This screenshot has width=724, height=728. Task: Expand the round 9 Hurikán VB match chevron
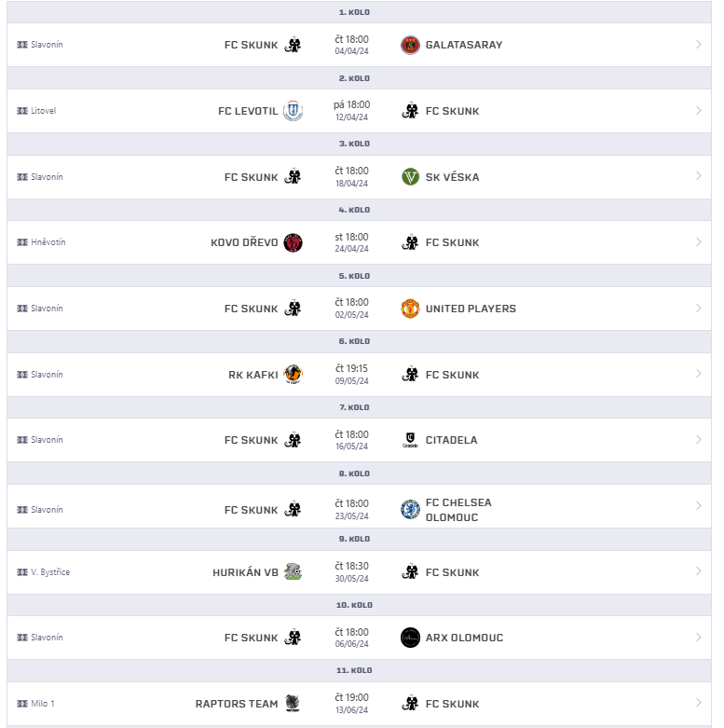click(699, 571)
